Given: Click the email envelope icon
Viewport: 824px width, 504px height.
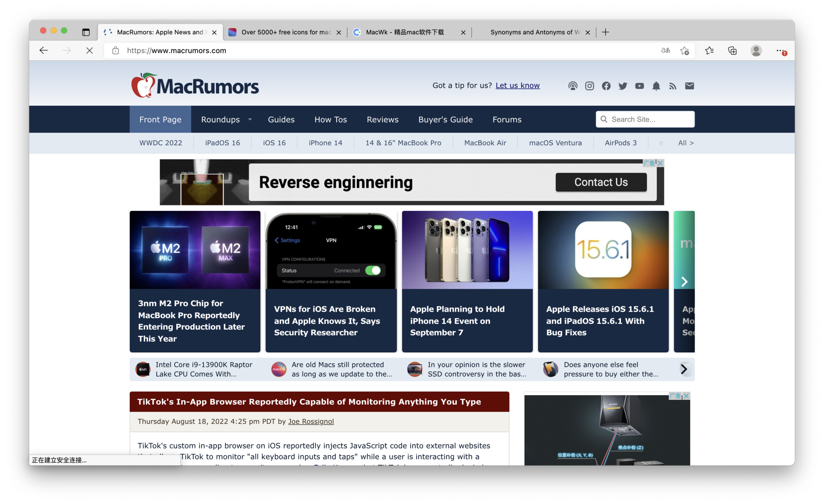Looking at the screenshot, I should pyautogui.click(x=689, y=86).
